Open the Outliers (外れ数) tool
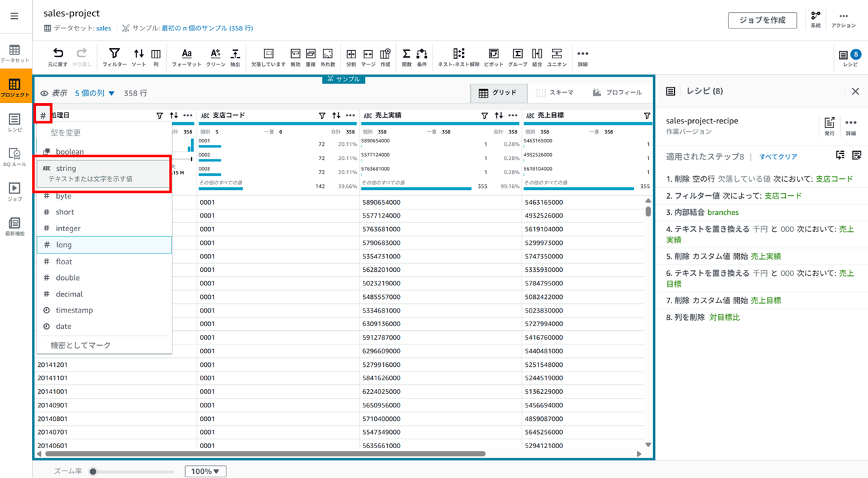The width and height of the screenshot is (868, 478). click(328, 57)
